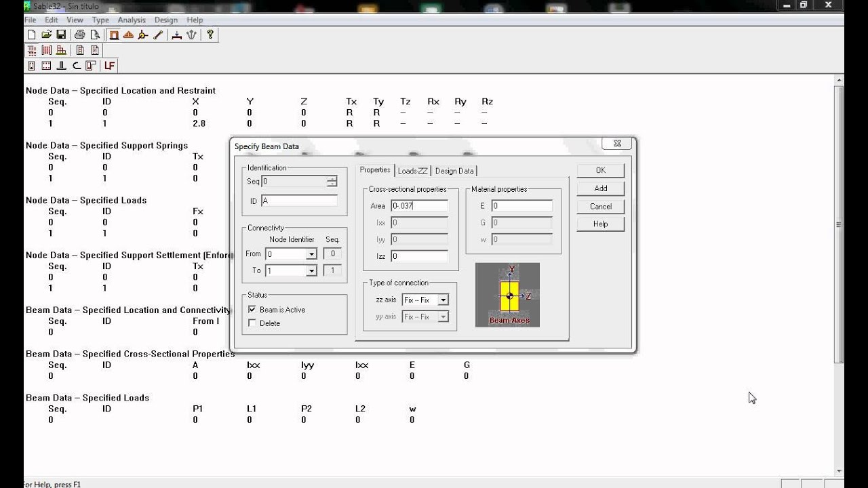868x488 pixels.
Task: Click the Beam Axes diagram image
Action: 507,295
